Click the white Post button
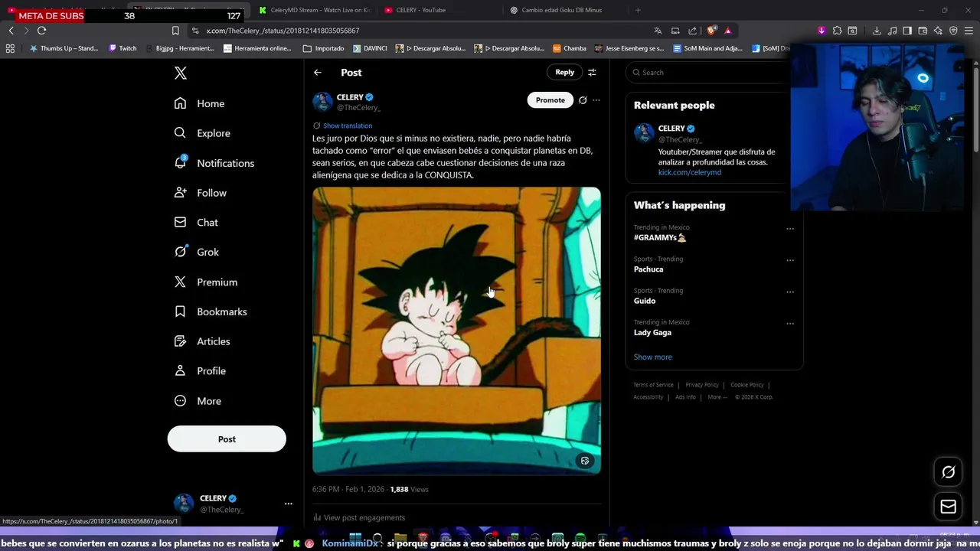980x551 pixels. point(227,439)
